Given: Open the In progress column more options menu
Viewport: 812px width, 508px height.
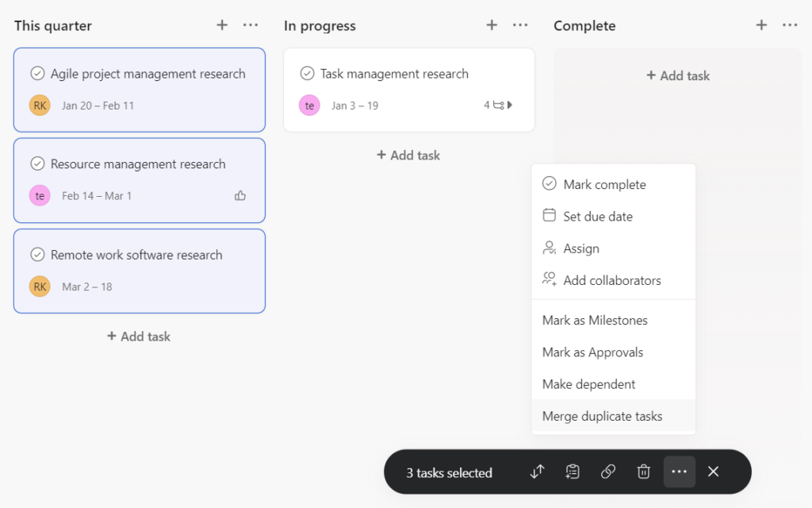Looking at the screenshot, I should [520, 25].
